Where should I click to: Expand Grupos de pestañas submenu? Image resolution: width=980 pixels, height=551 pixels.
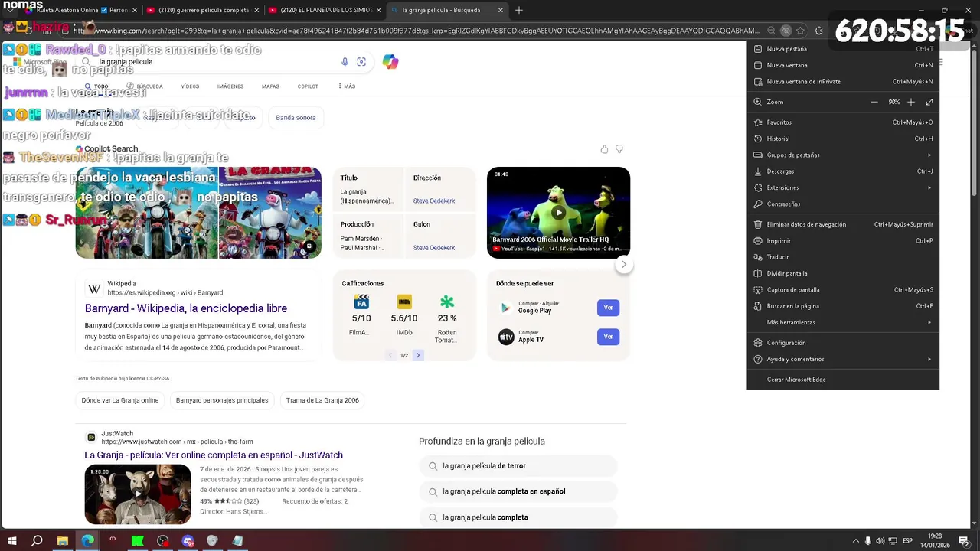[843, 155]
